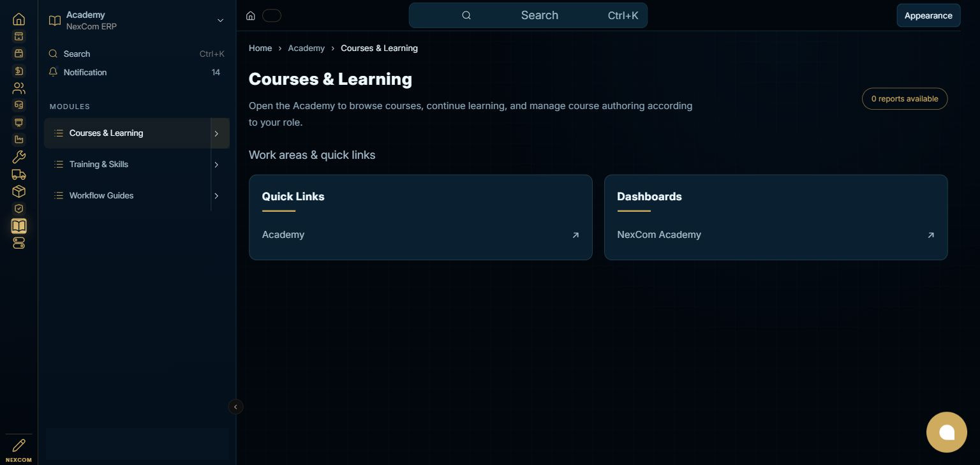Image resolution: width=980 pixels, height=465 pixels.
Task: Collapse the sidebar with round arrow button
Action: (235, 406)
